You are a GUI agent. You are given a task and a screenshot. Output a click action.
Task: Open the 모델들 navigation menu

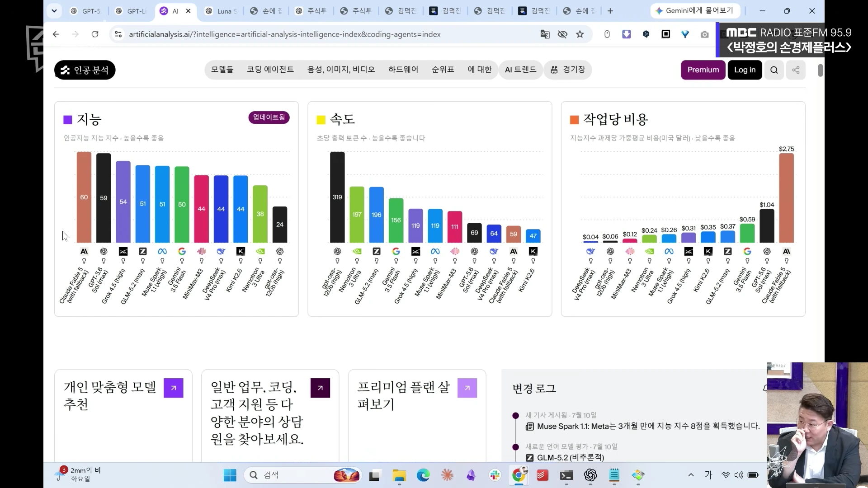pos(222,70)
